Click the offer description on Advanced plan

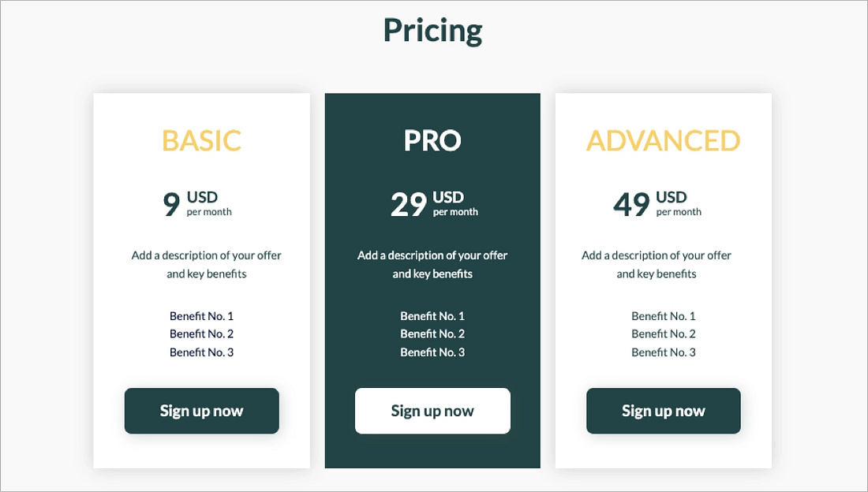(657, 264)
